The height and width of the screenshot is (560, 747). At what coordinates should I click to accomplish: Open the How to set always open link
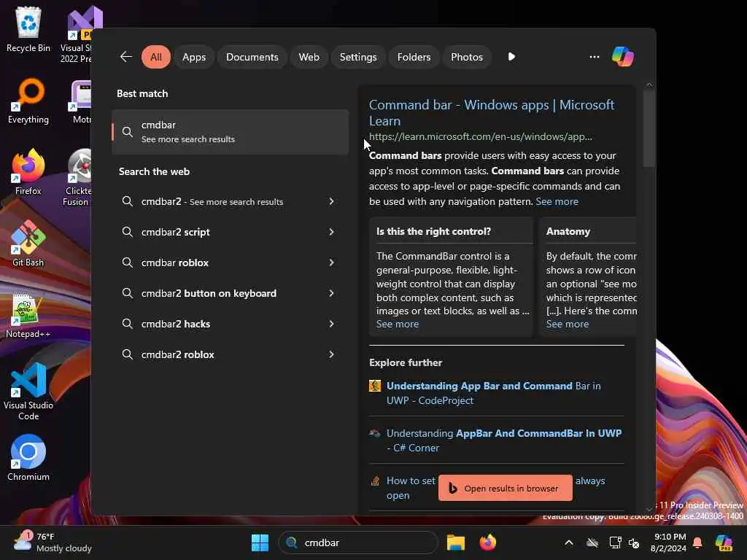coord(411,488)
